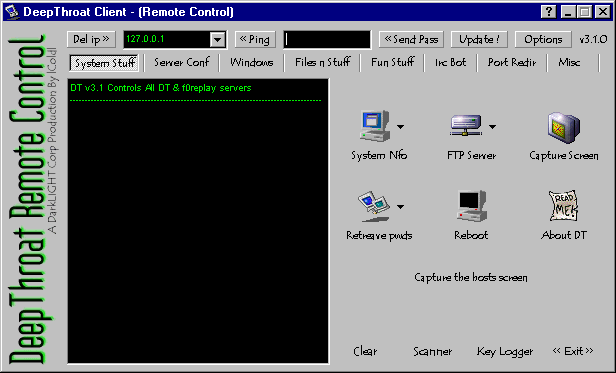
Task: Click the System Nfo label
Action: point(379,156)
